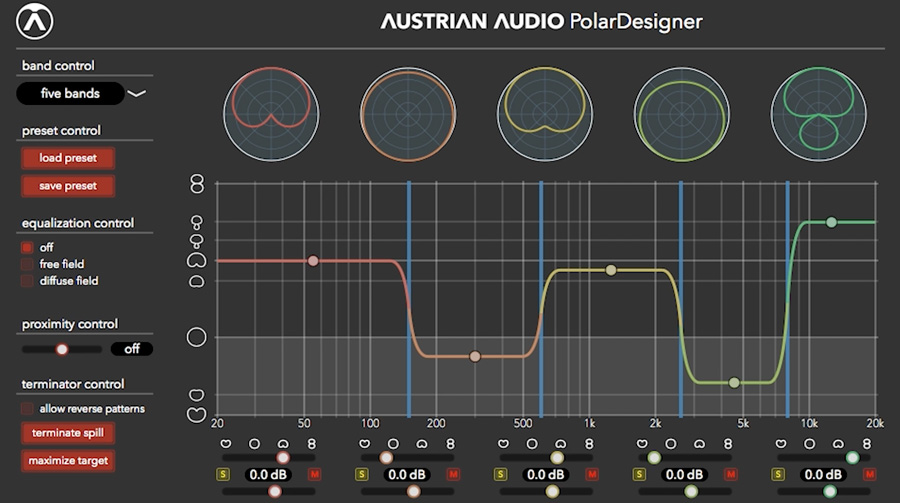Click band one pattern slider knob
The width and height of the screenshot is (900, 503).
pos(283,458)
